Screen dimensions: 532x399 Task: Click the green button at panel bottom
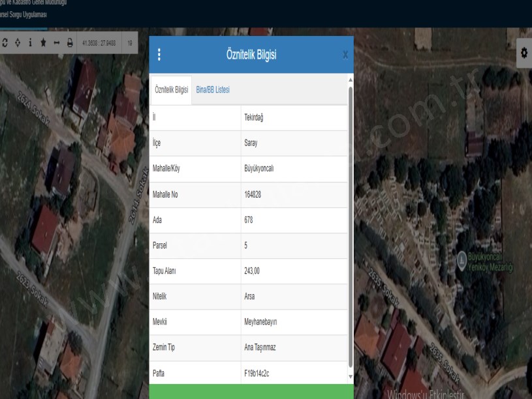coord(251,392)
